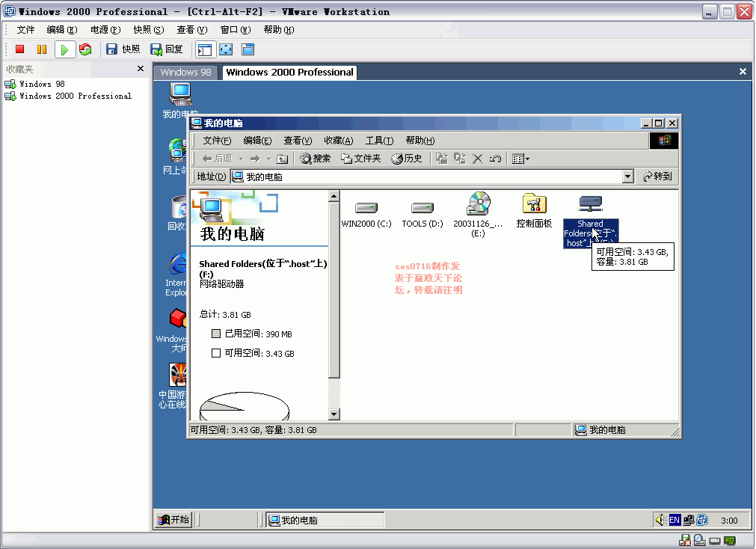Open 工具(T) menu in 我的电脑 window
The image size is (756, 549).
coord(379,141)
